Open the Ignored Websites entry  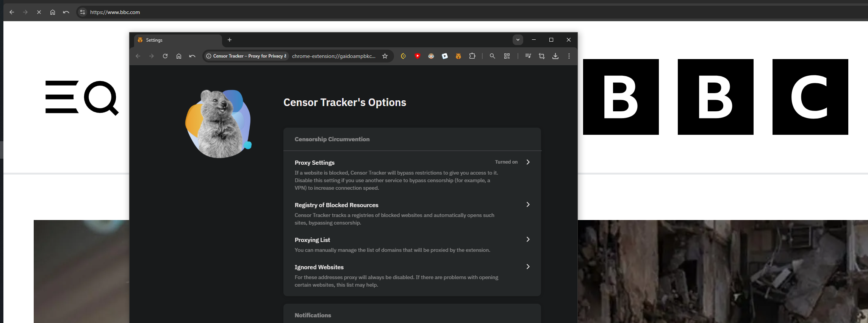[412, 276]
